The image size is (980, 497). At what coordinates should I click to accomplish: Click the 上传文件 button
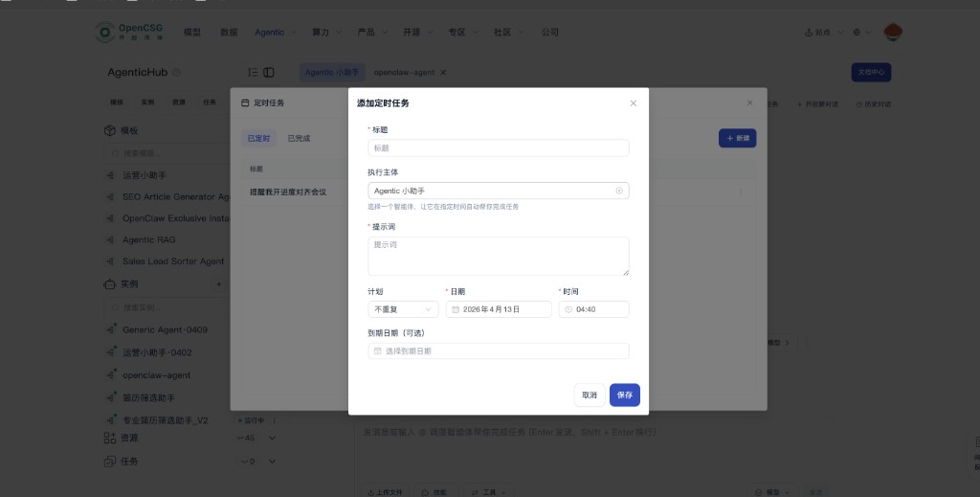point(385,492)
